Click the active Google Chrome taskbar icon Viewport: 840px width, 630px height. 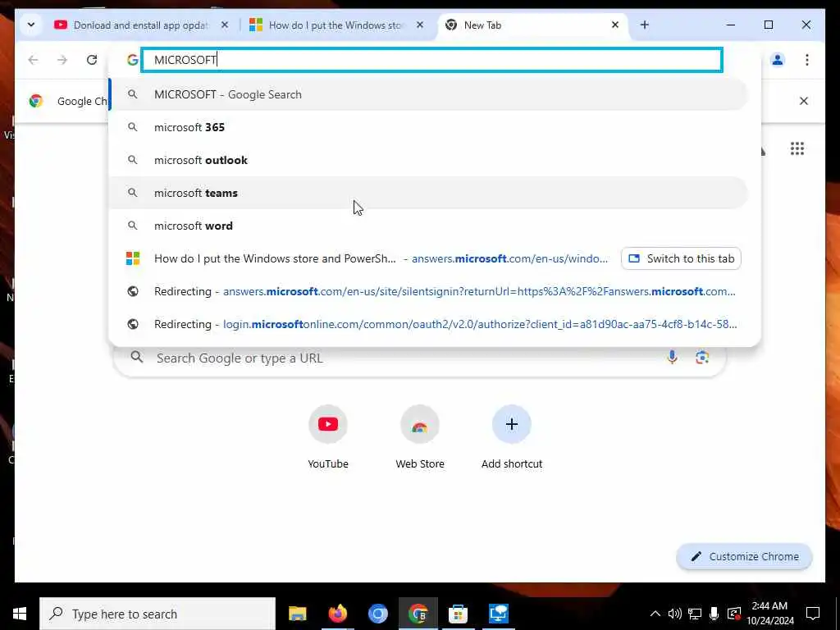click(x=418, y=614)
